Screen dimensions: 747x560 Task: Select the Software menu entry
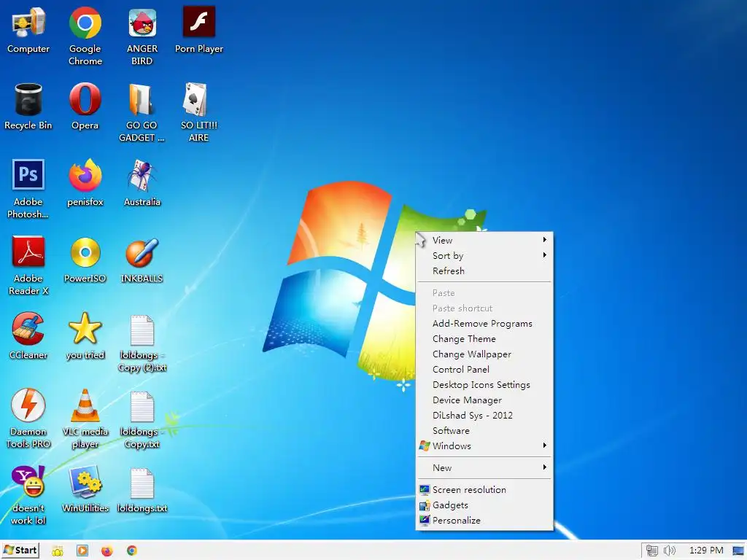[x=484, y=430]
